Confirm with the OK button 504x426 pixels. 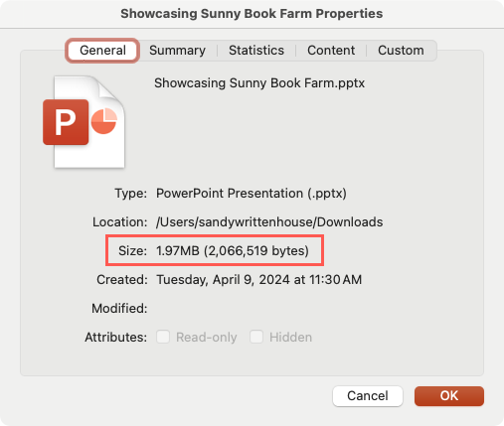tap(449, 396)
